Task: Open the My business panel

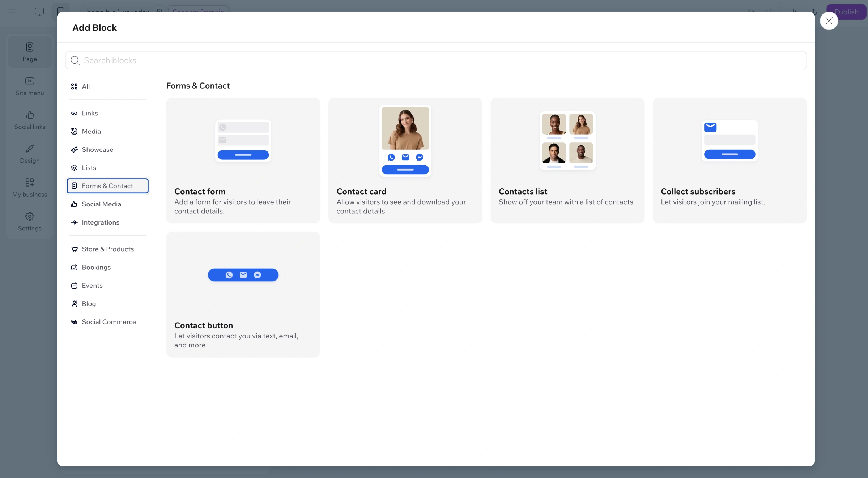Action: coord(30,188)
